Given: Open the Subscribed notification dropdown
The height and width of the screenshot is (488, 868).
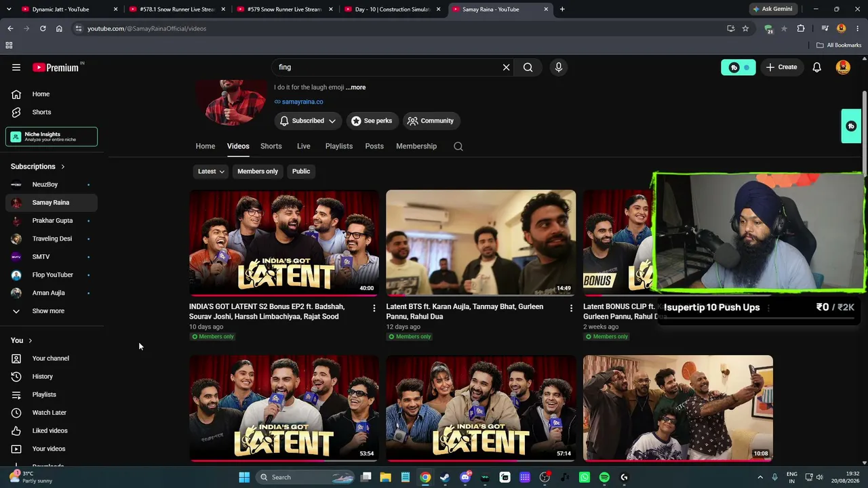Looking at the screenshot, I should pyautogui.click(x=308, y=121).
